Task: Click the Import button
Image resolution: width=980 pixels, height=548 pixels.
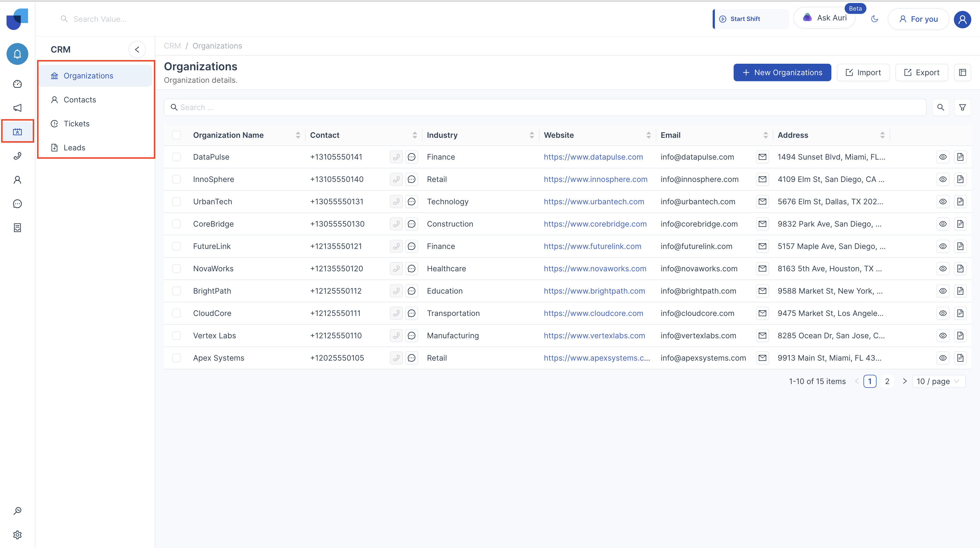Action: (x=863, y=72)
